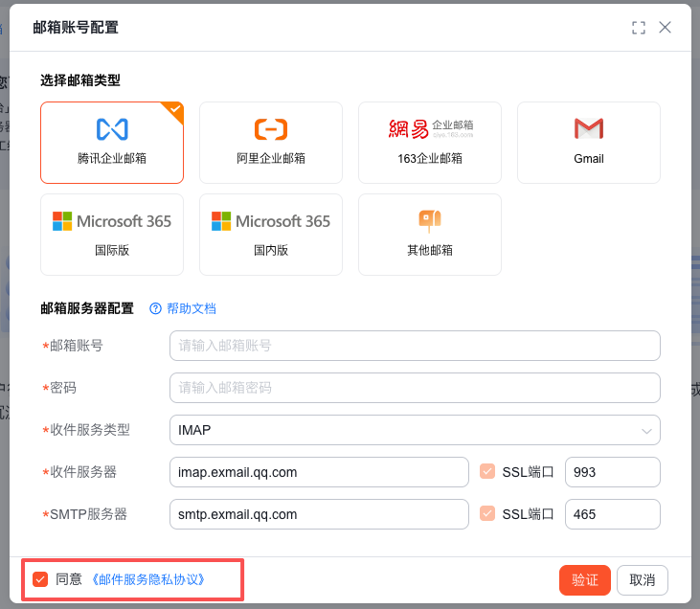
Task: Edit the SMTP服务器 smtp.exmail.qq.com field
Action: click(319, 514)
